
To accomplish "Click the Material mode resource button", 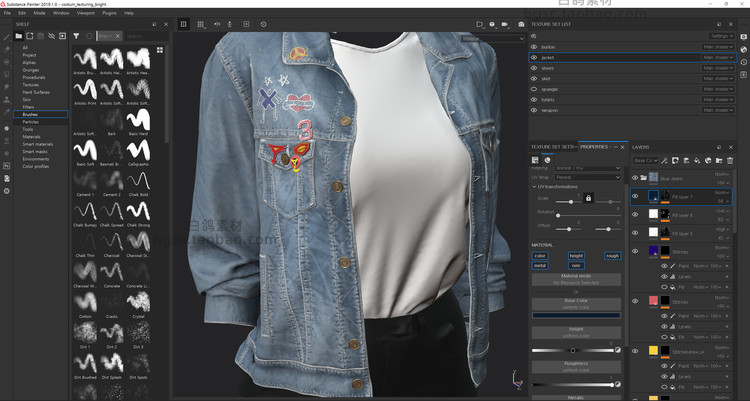I will click(x=576, y=279).
